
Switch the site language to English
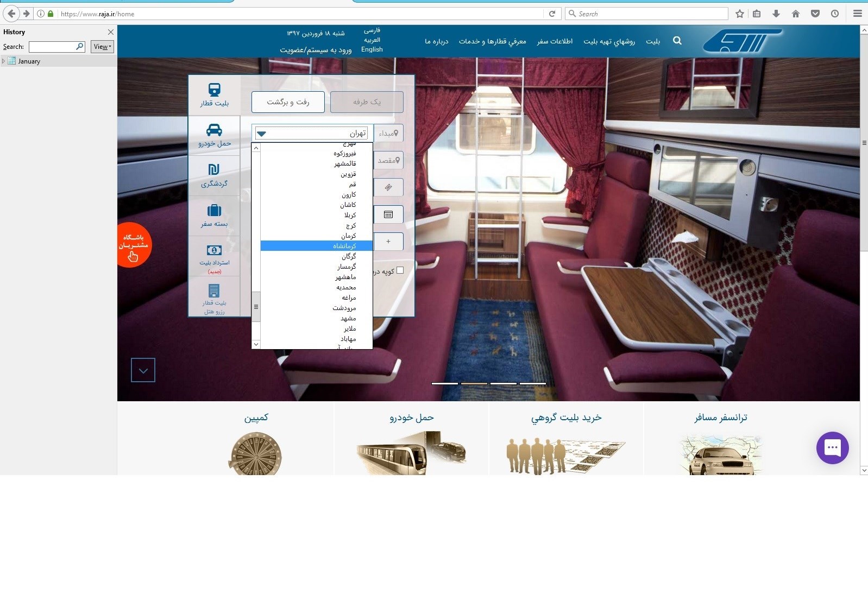point(372,49)
